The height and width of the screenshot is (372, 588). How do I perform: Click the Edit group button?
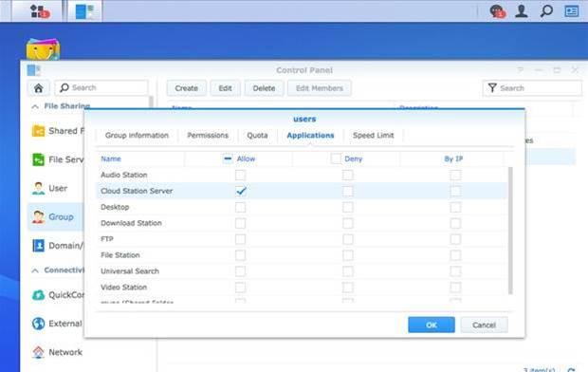(225, 88)
